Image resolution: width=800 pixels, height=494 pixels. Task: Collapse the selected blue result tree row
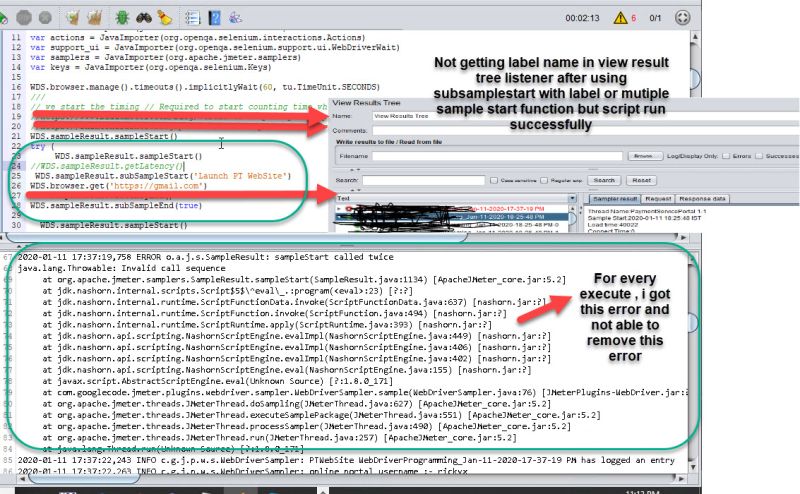[x=340, y=217]
